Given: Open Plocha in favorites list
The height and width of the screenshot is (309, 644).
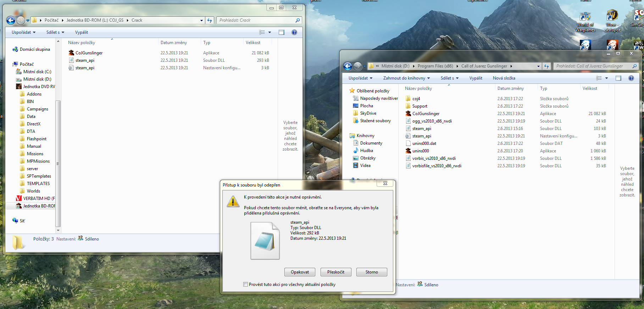Looking at the screenshot, I should coord(363,106).
